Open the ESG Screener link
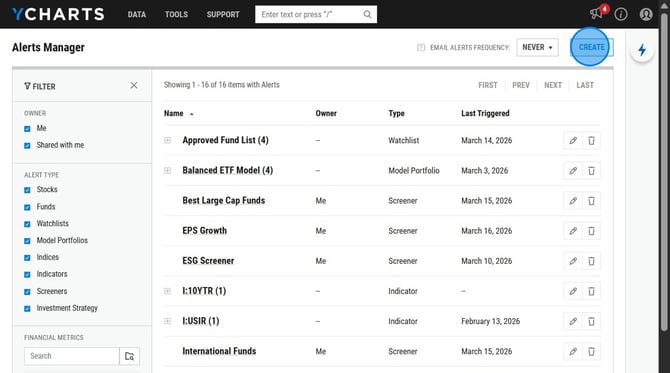Image resolution: width=670 pixels, height=373 pixels. point(208,261)
